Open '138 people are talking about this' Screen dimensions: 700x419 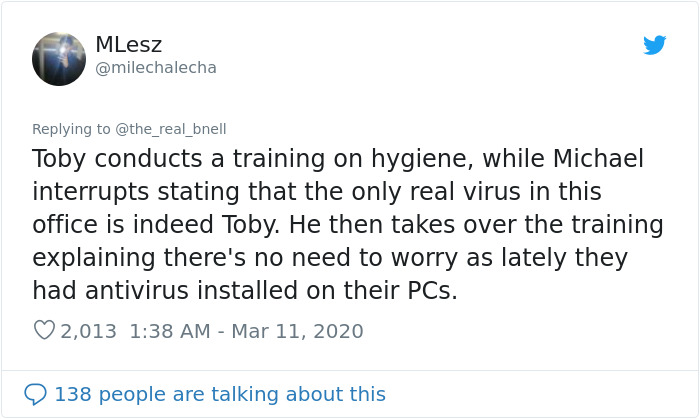[220, 394]
